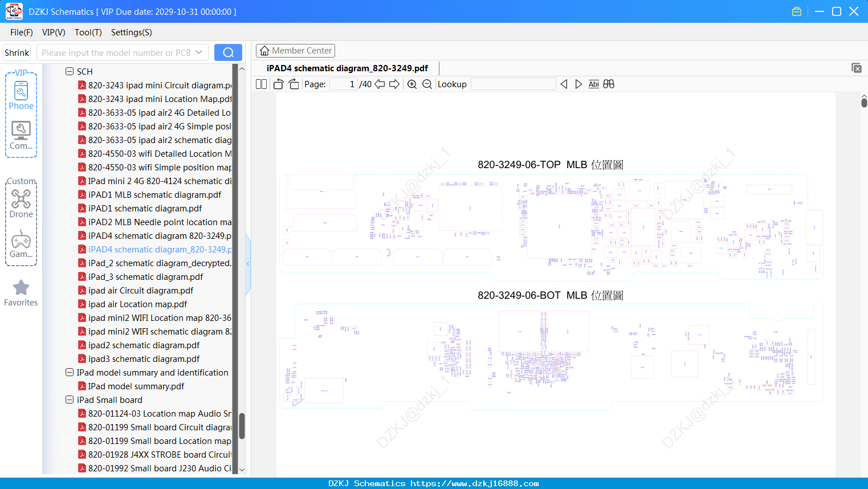Open the dzkj16888.com website link in the status bar
The image size is (868, 489).
475,484
